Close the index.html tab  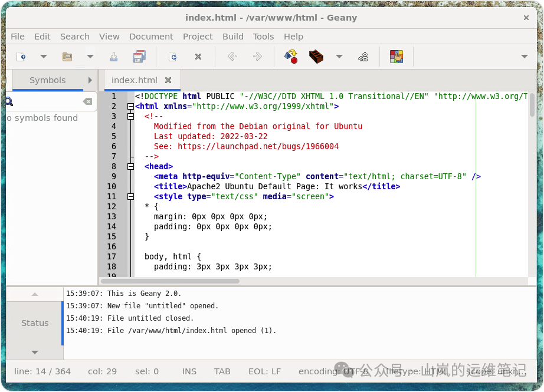point(168,80)
